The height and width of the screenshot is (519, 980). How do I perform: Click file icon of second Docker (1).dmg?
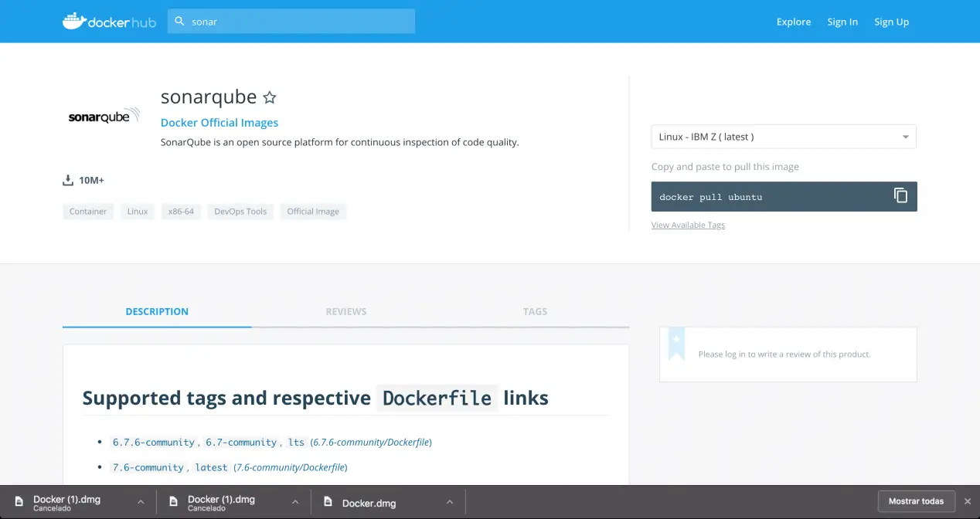[x=174, y=502]
